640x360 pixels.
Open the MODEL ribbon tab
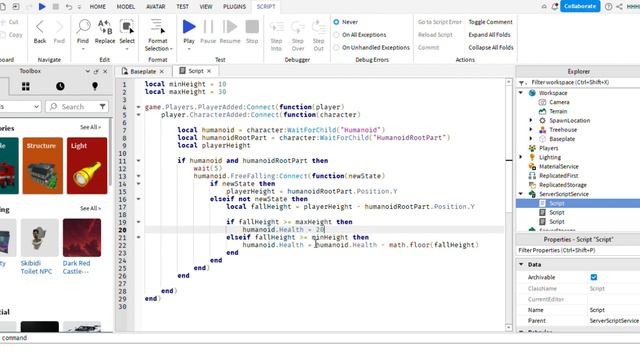[x=126, y=7]
